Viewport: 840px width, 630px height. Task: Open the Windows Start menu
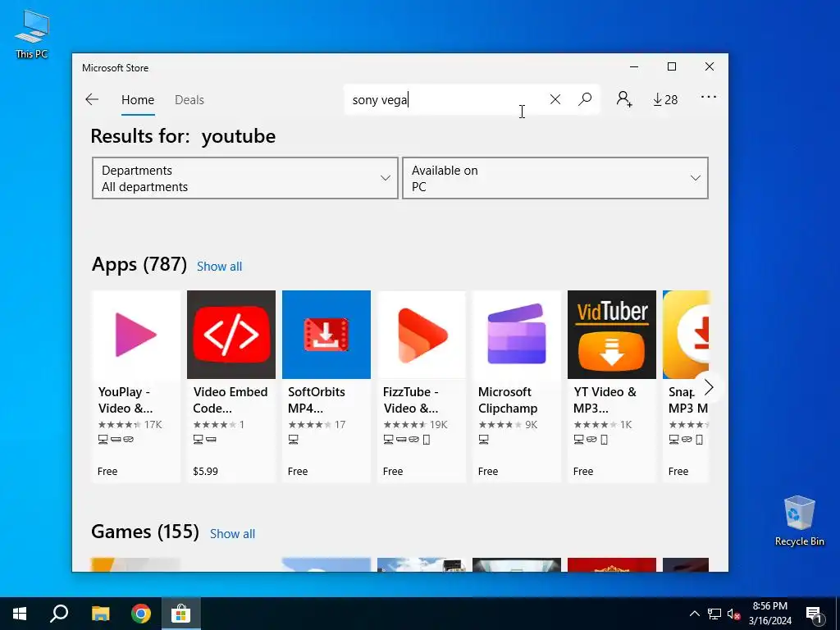coord(20,614)
